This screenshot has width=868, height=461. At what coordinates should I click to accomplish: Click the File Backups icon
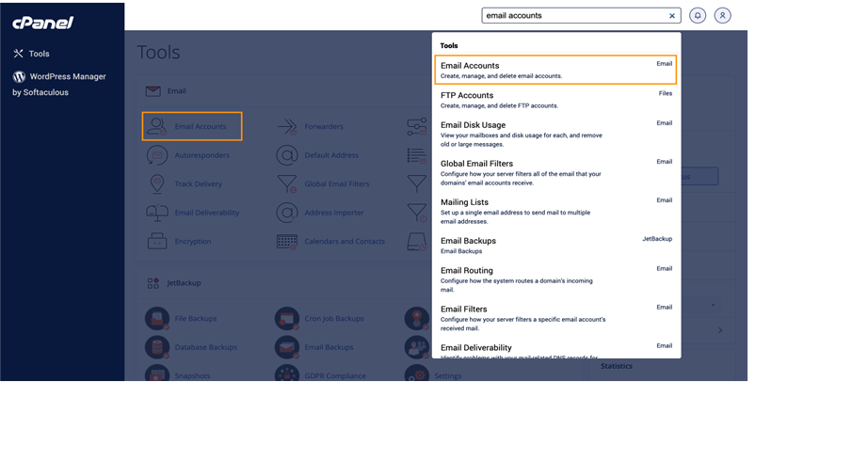click(157, 319)
